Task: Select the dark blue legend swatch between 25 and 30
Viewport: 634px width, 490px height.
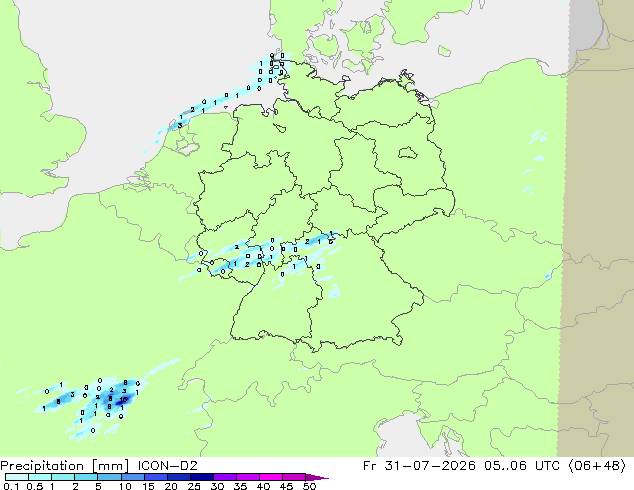Action: [202, 477]
